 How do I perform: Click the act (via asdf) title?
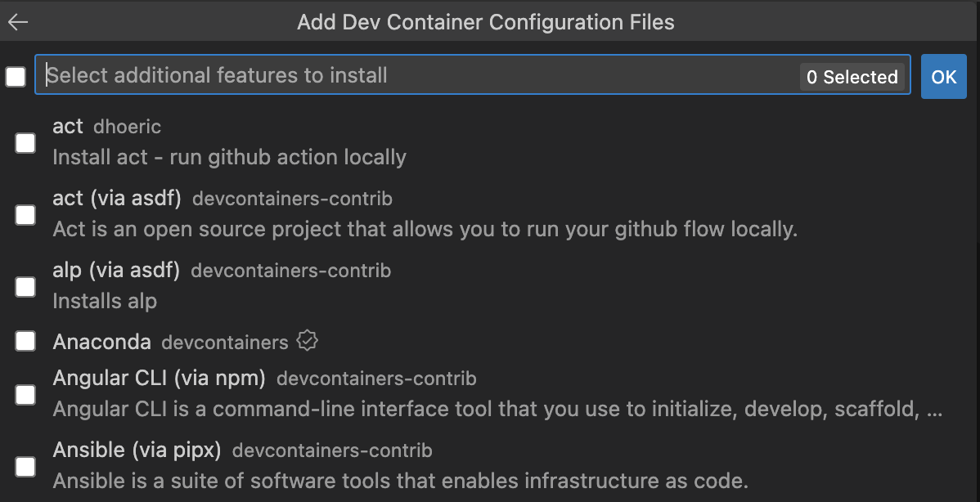coord(116,198)
